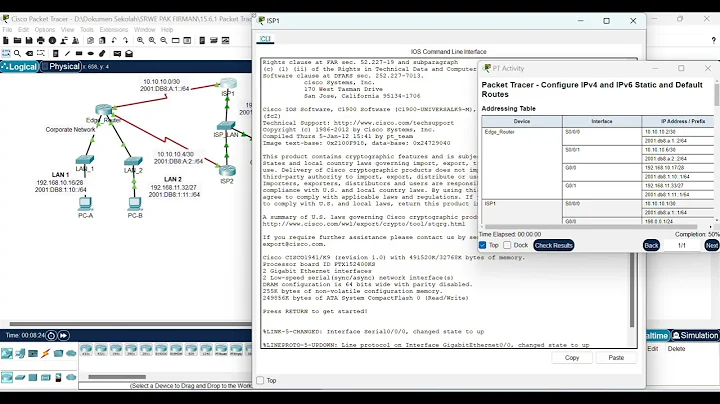Screen dimensions: 720x404
Task: Click the Save file icon
Action: pos(29,40)
